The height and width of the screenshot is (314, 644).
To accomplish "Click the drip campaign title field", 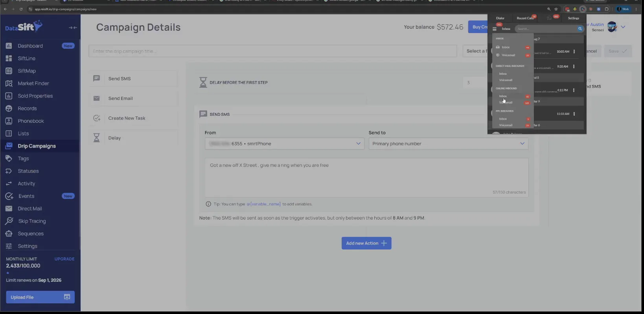I will tap(272, 51).
